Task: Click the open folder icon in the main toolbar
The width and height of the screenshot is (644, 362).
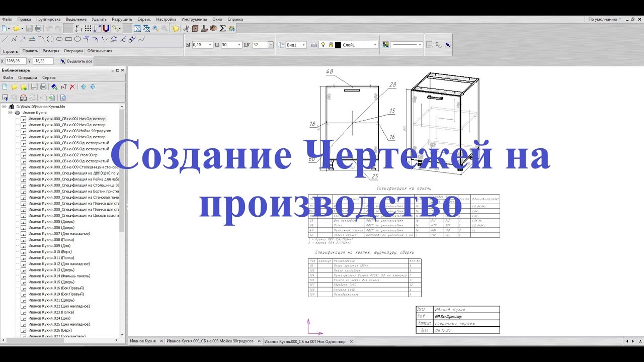Action: click(16, 29)
